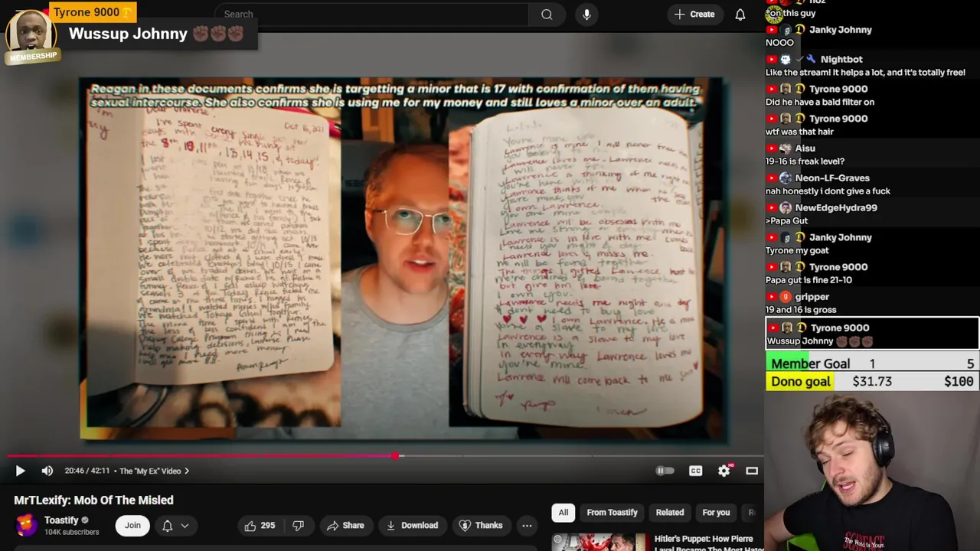980x551 pixels.
Task: Click NewEdgeHydra99's chat username
Action: (836, 208)
